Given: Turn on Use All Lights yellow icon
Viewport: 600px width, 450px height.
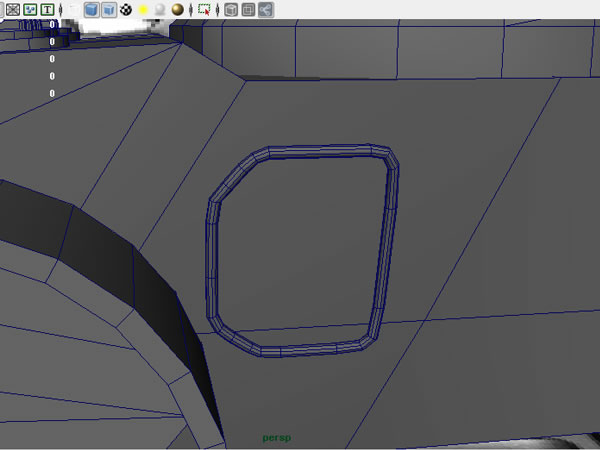Looking at the screenshot, I should tap(143, 10).
